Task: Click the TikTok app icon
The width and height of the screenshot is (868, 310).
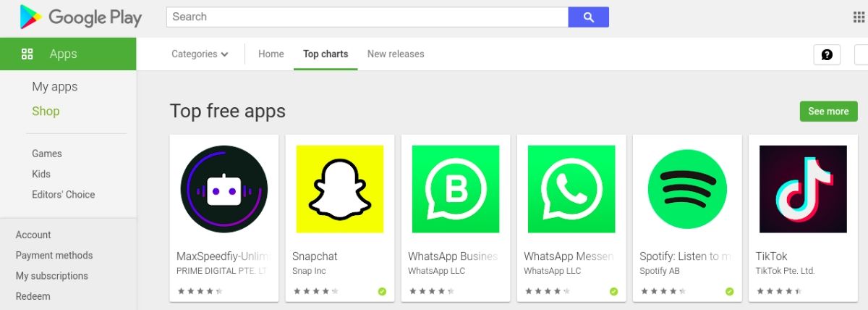Action: [x=803, y=189]
